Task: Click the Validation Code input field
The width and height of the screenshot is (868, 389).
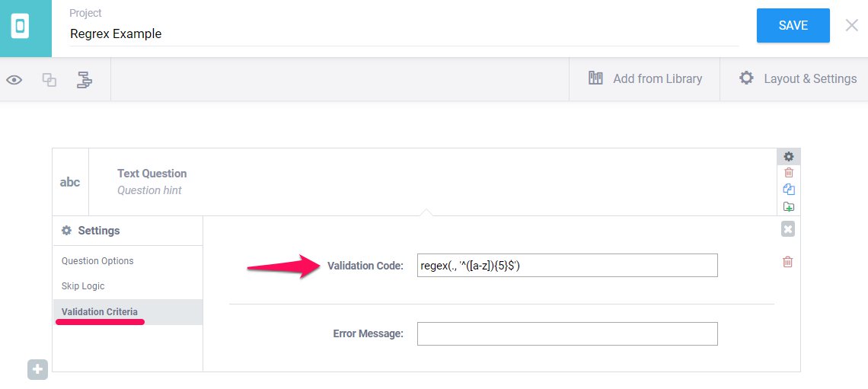Action: tap(567, 266)
